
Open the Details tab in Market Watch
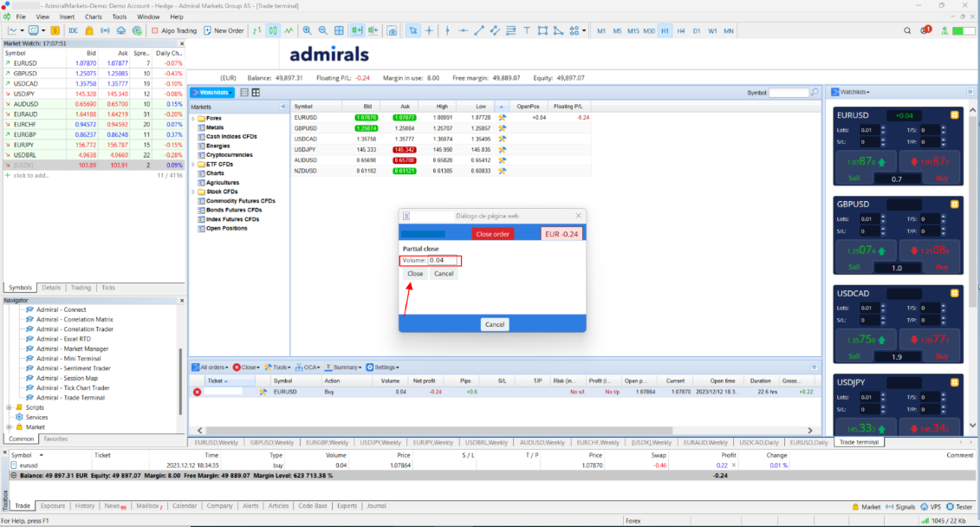pyautogui.click(x=51, y=288)
